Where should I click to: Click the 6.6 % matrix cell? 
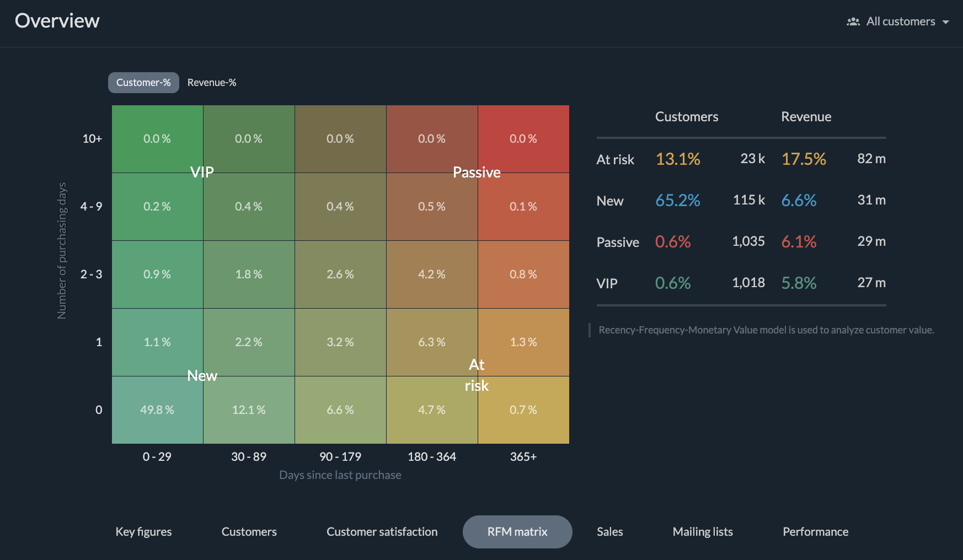[x=340, y=410]
